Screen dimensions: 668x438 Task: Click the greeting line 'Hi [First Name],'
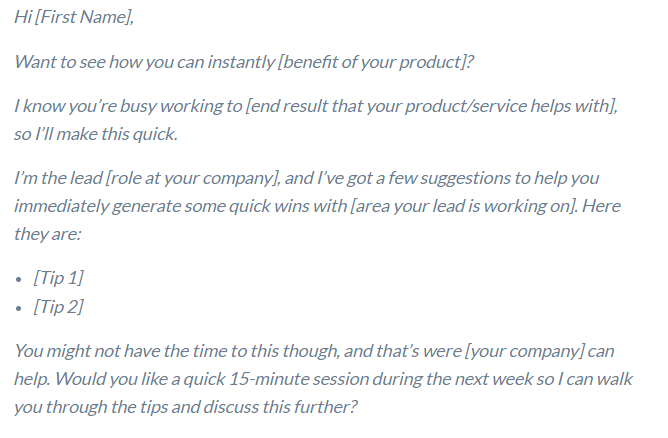(74, 17)
